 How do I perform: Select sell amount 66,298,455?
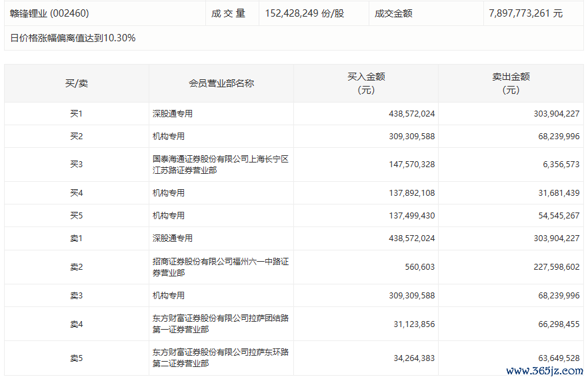(x=559, y=324)
